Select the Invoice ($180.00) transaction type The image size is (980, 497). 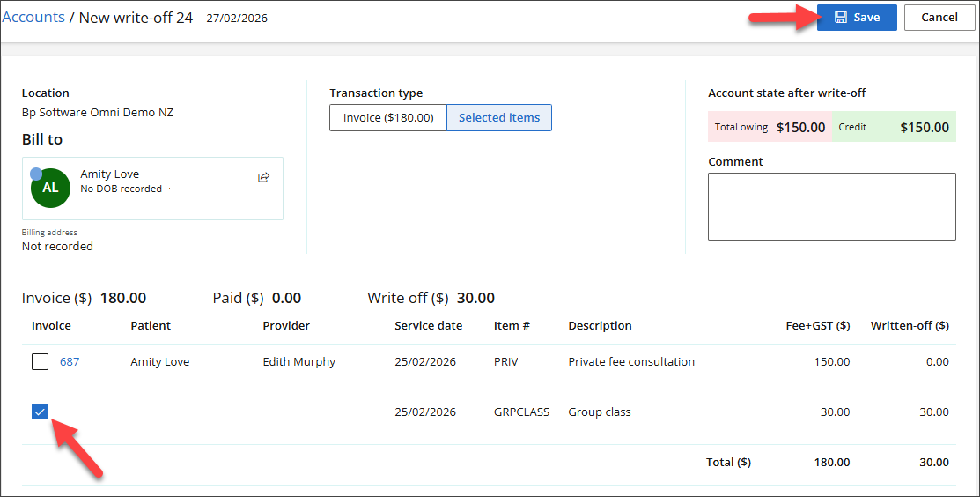(388, 118)
